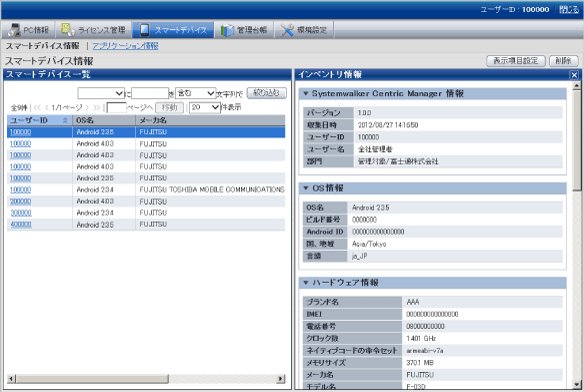Open the 含む condition dropdown
This screenshot has height=392, width=584.
(195, 93)
